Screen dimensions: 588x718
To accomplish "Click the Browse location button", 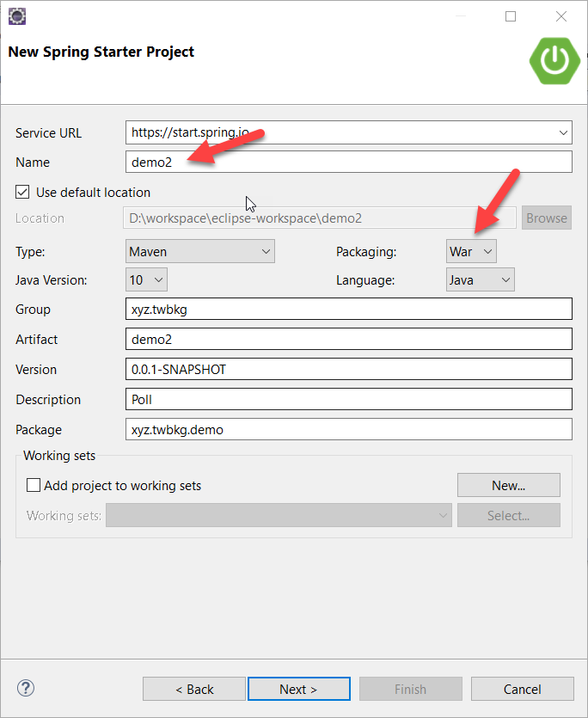I will pos(547,218).
